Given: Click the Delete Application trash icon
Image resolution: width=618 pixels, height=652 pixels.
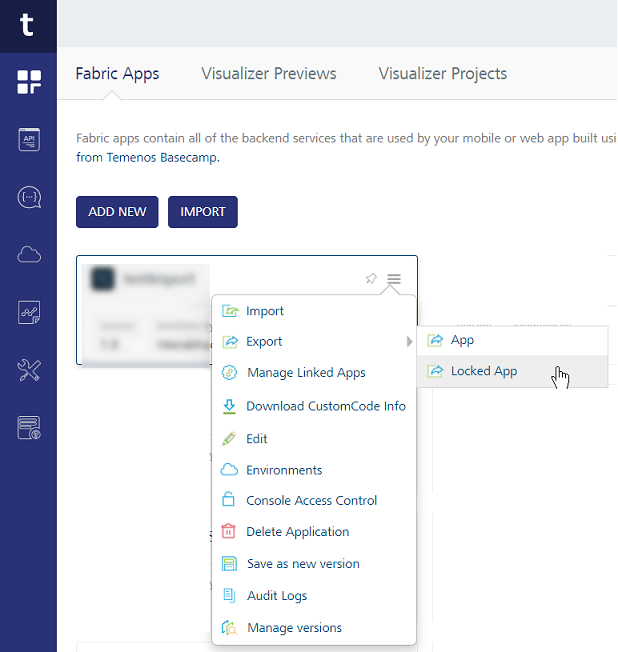Looking at the screenshot, I should tap(228, 531).
